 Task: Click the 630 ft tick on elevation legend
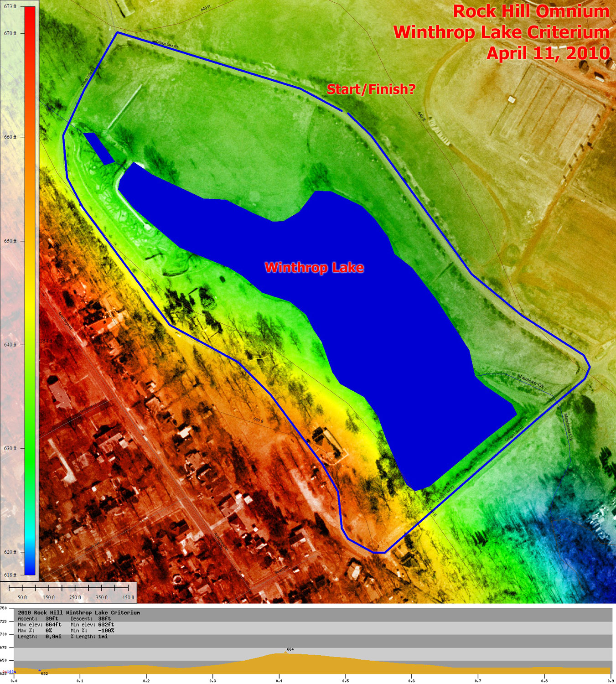(10, 448)
